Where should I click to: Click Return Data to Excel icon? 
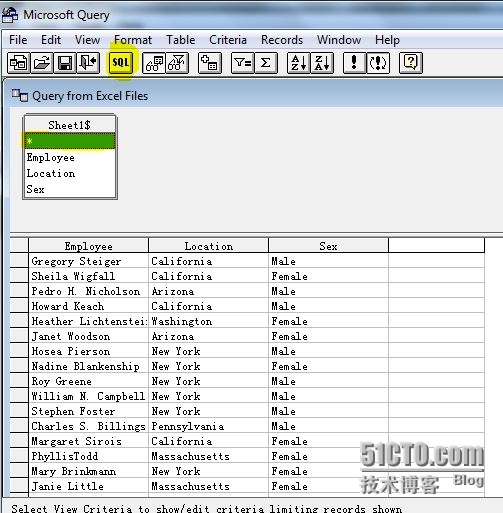click(x=88, y=63)
